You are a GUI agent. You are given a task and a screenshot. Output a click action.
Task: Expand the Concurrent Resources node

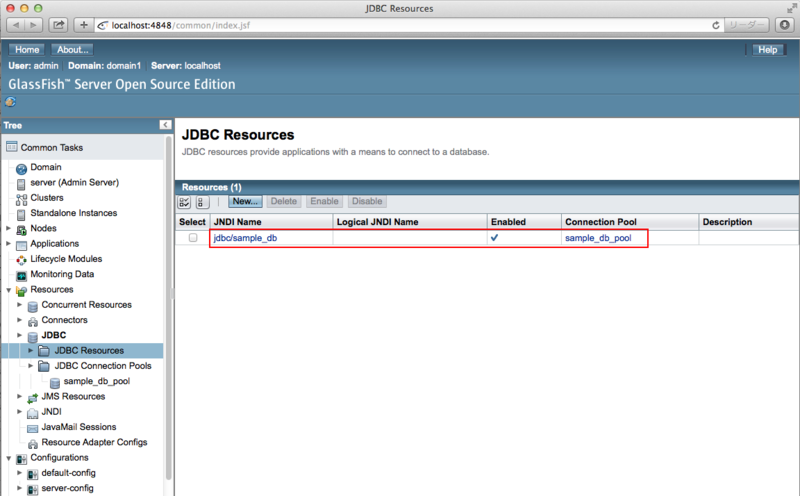19,305
